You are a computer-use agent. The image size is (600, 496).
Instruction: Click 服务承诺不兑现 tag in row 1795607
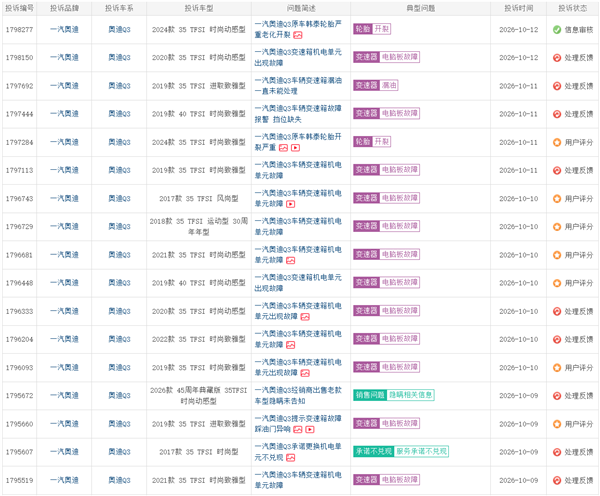(421, 451)
